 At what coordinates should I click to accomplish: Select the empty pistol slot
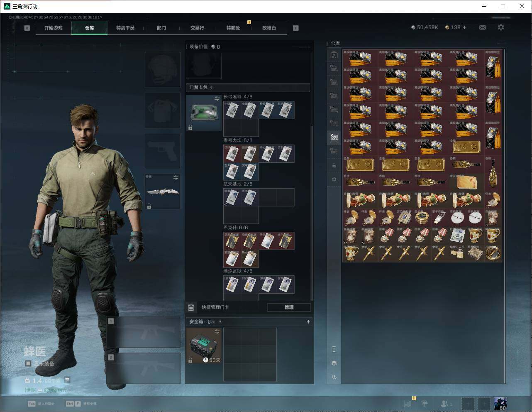[162, 151]
